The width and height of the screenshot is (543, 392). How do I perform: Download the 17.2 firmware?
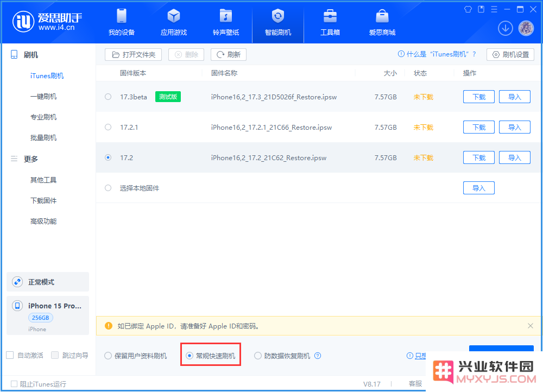tap(478, 157)
